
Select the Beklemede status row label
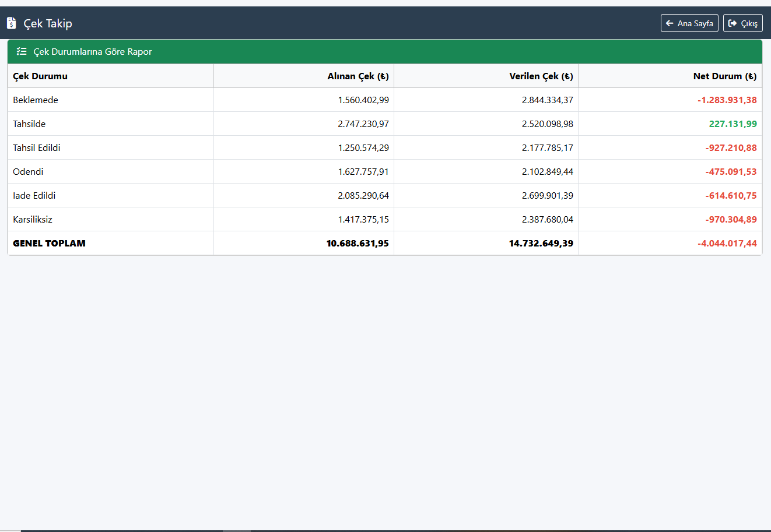pos(36,100)
